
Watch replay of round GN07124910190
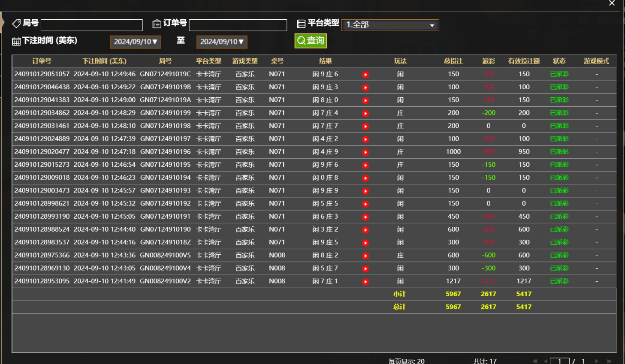pyautogui.click(x=365, y=230)
